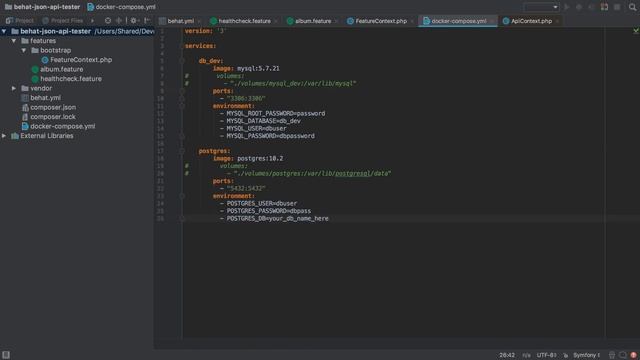This screenshot has height=360, width=640.
Task: Click the image: postgres:10.2 line
Action: (x=247, y=158)
